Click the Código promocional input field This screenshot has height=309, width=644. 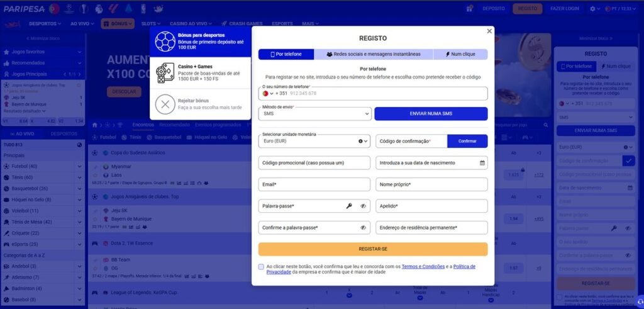[314, 163]
